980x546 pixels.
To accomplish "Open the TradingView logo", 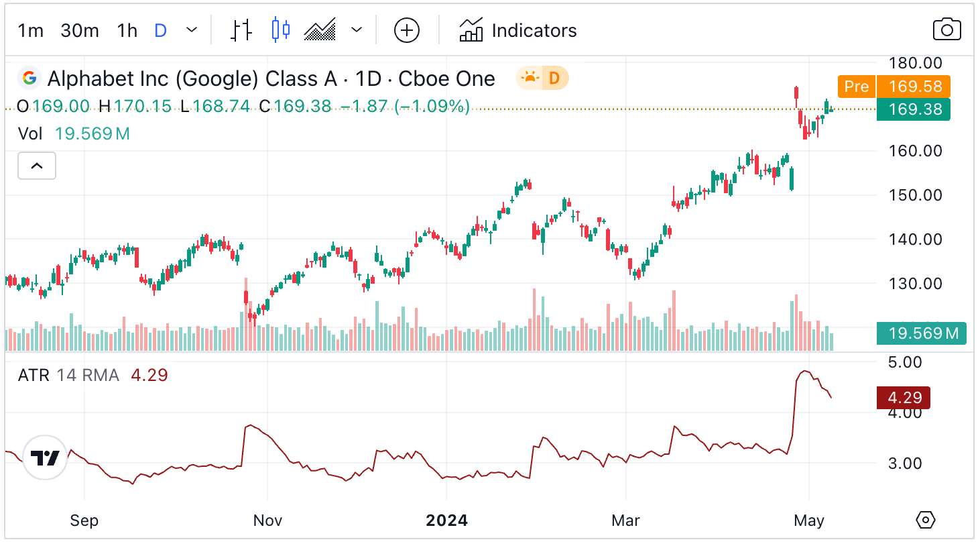I will (x=46, y=457).
